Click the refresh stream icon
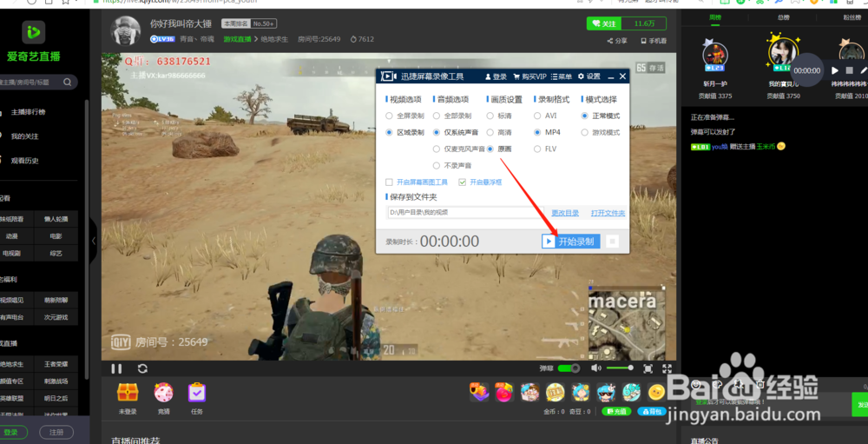This screenshot has width=868, height=444. pyautogui.click(x=143, y=368)
